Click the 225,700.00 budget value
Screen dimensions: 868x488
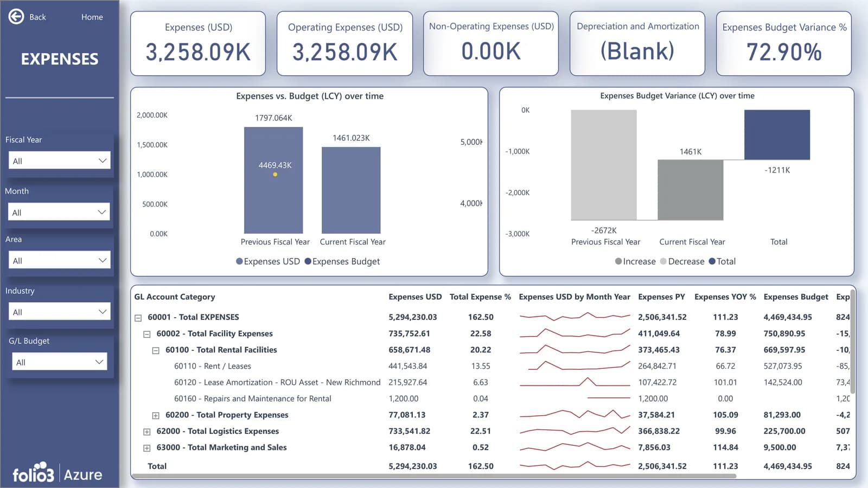click(x=784, y=431)
